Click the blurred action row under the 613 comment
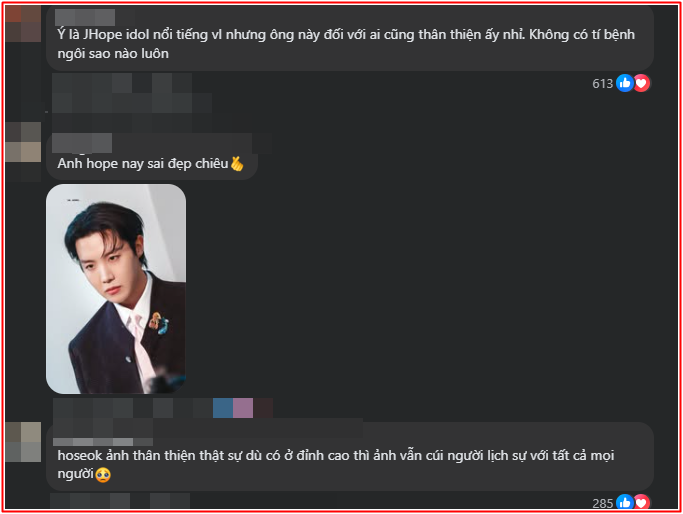683x514 pixels. coord(132,93)
